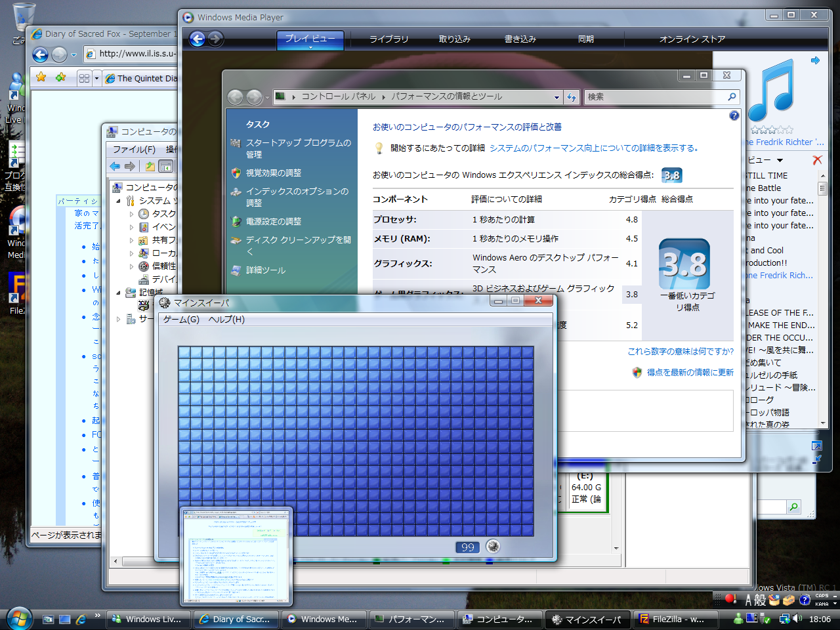Click the 詳細ツール link
The width and height of the screenshot is (840, 630).
click(266, 270)
